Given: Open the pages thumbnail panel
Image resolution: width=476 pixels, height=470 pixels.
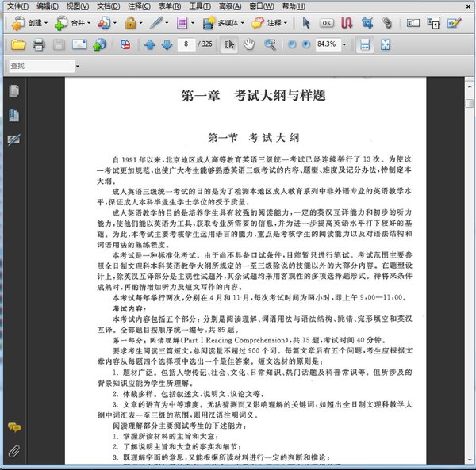Looking at the screenshot, I should click(x=14, y=91).
